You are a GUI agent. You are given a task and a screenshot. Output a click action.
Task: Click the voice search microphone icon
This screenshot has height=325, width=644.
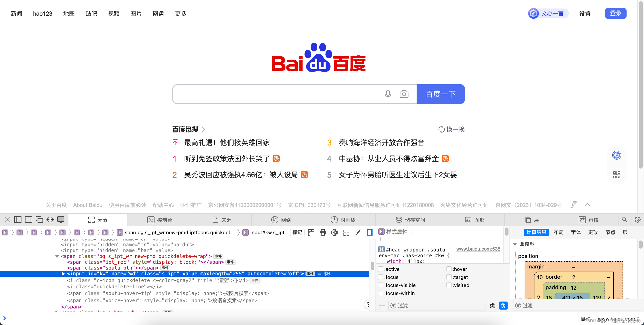[388, 94]
